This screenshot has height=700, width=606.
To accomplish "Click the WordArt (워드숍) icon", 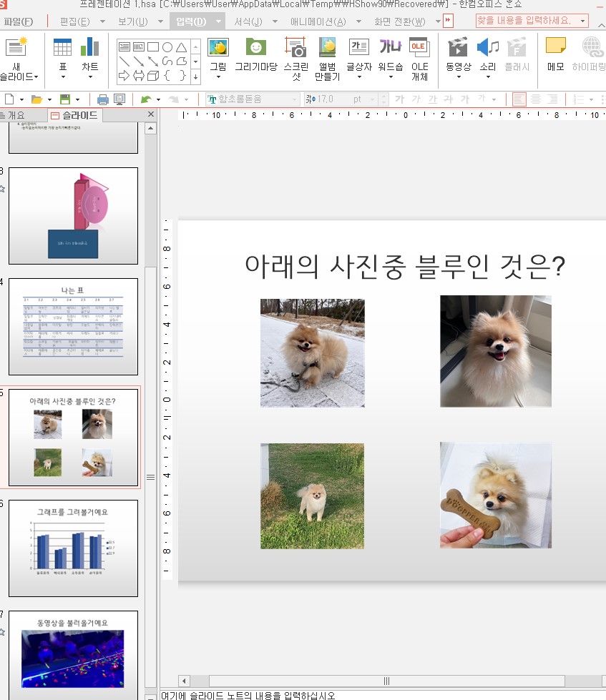I will [x=391, y=46].
